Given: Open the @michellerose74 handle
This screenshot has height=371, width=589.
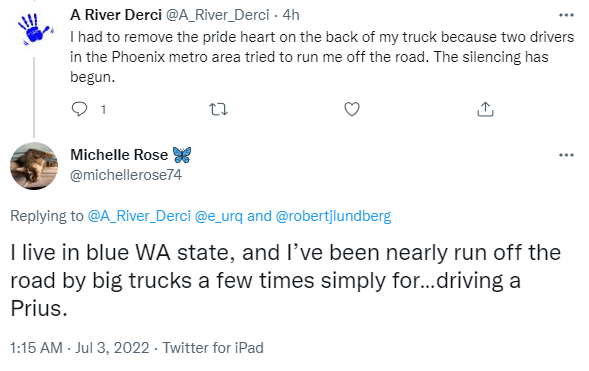Looking at the screenshot, I should pos(126,175).
